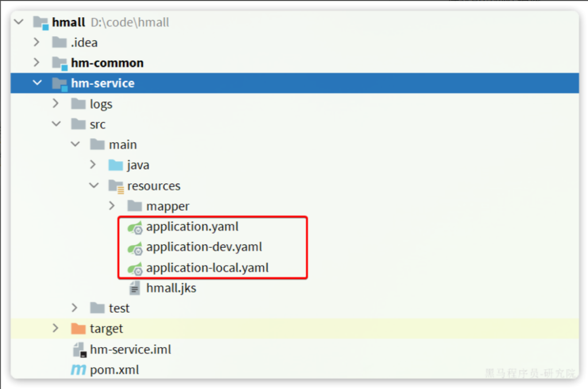
Task: Click the hm-service.iml module file icon
Action: coord(79,350)
